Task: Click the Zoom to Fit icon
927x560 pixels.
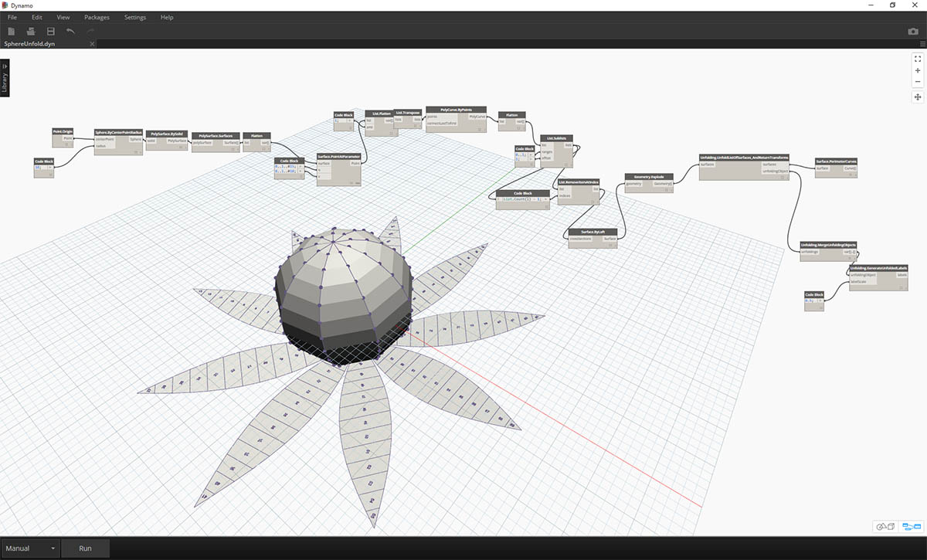Action: (x=918, y=58)
